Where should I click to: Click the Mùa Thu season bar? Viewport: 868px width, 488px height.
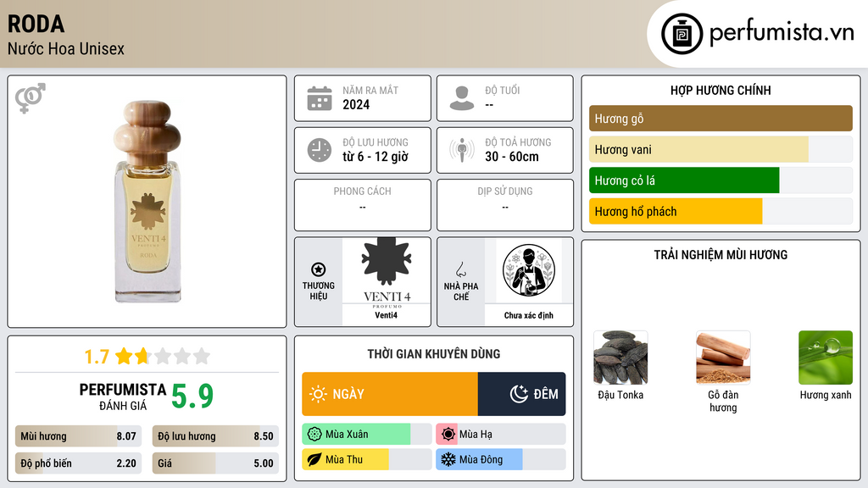coord(366,460)
